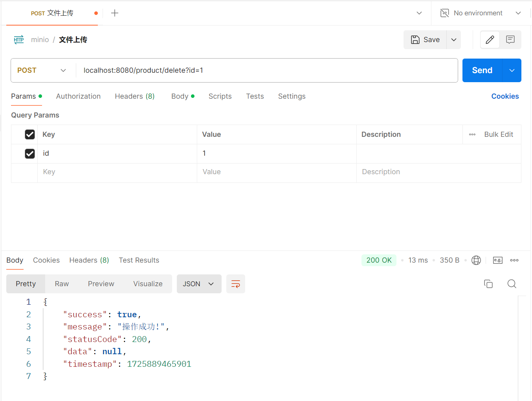
Task: Switch response view to Preview
Action: (101, 284)
